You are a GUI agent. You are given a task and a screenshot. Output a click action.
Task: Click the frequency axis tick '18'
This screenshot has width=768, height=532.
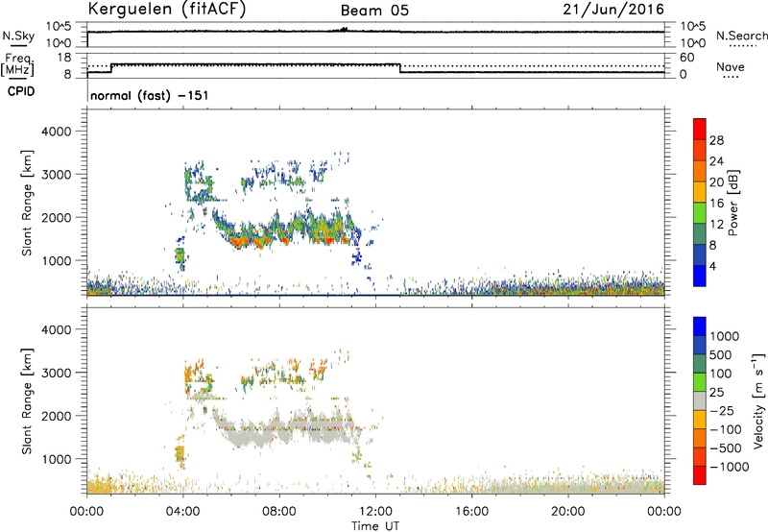tap(64, 58)
